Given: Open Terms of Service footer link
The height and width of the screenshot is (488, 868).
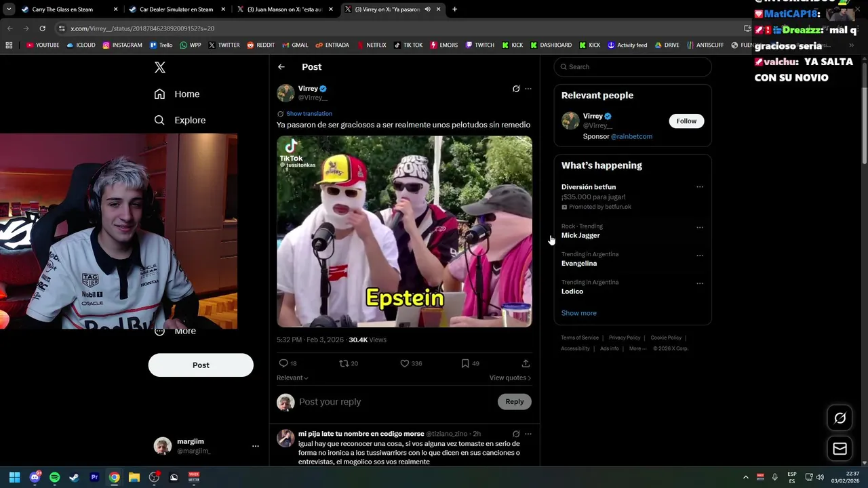Looking at the screenshot, I should [580, 338].
